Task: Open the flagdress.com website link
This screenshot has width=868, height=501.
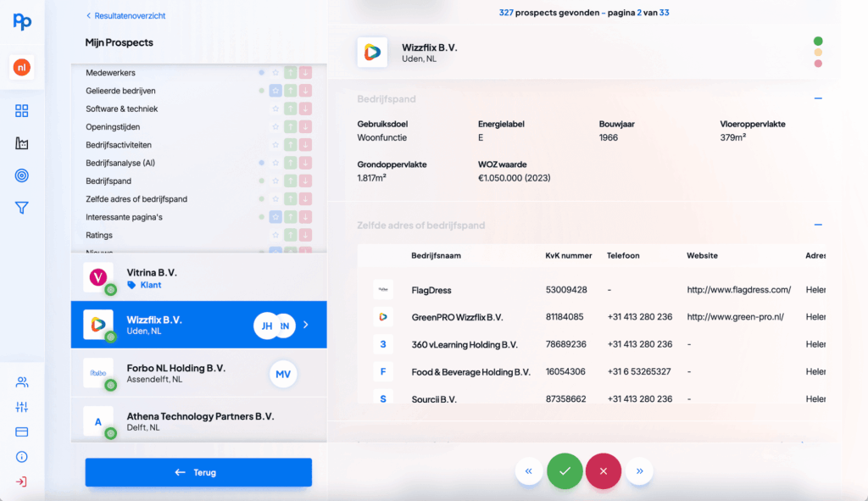Action: click(x=738, y=290)
